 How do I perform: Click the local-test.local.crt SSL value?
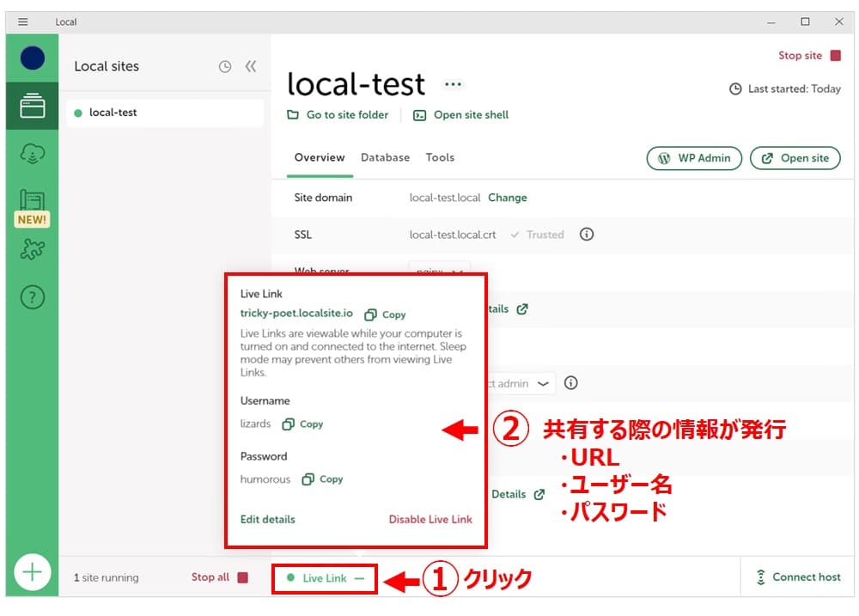click(453, 235)
